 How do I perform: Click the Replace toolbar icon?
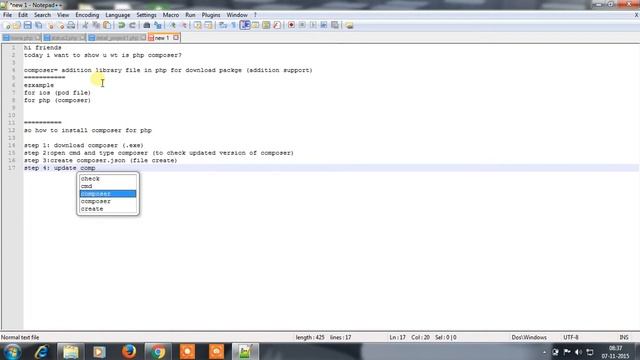point(158,25)
